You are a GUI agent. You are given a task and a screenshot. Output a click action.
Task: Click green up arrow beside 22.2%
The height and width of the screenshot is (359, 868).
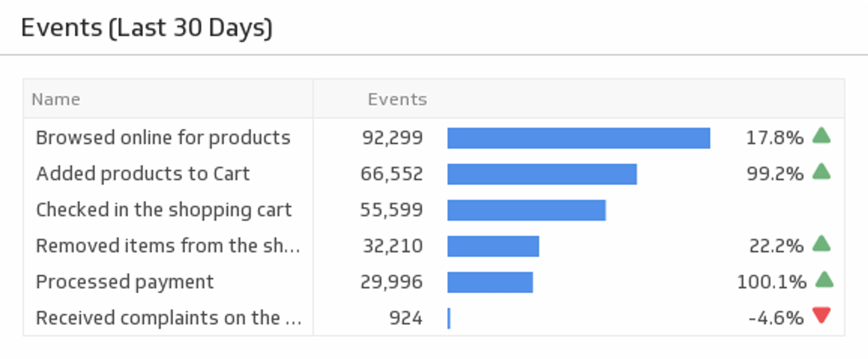(x=821, y=244)
